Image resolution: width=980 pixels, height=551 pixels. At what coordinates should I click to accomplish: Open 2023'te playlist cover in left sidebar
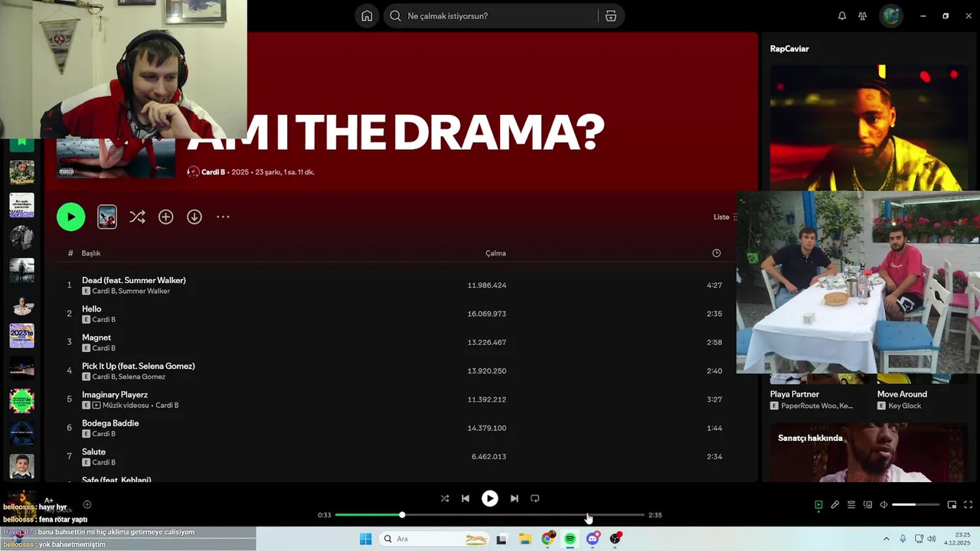[21, 335]
